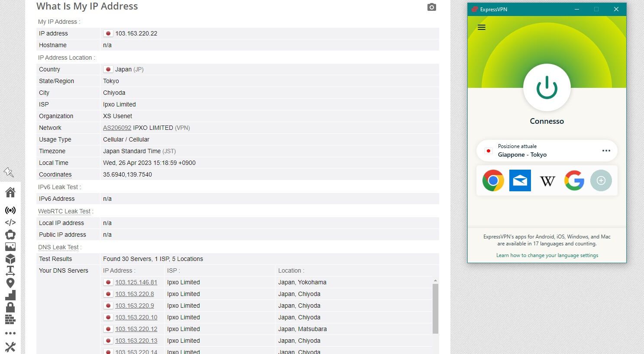Screen dimensions: 644x354
Task: Click Found 30 Servers test results text
Action: (x=153, y=259)
